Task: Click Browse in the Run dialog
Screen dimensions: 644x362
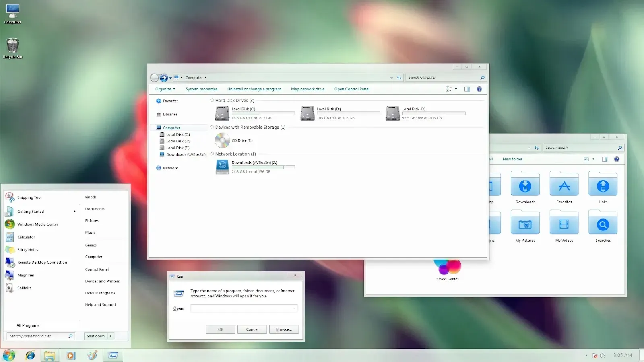Action: (284, 329)
